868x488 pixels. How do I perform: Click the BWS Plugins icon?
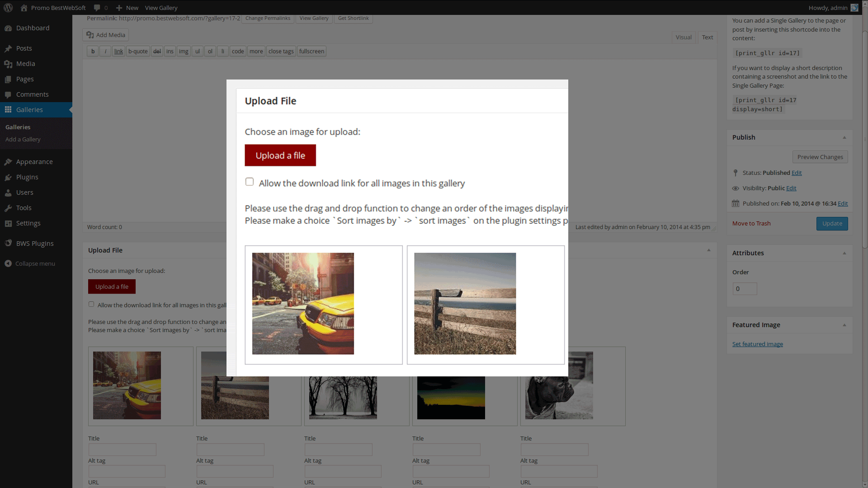8,243
